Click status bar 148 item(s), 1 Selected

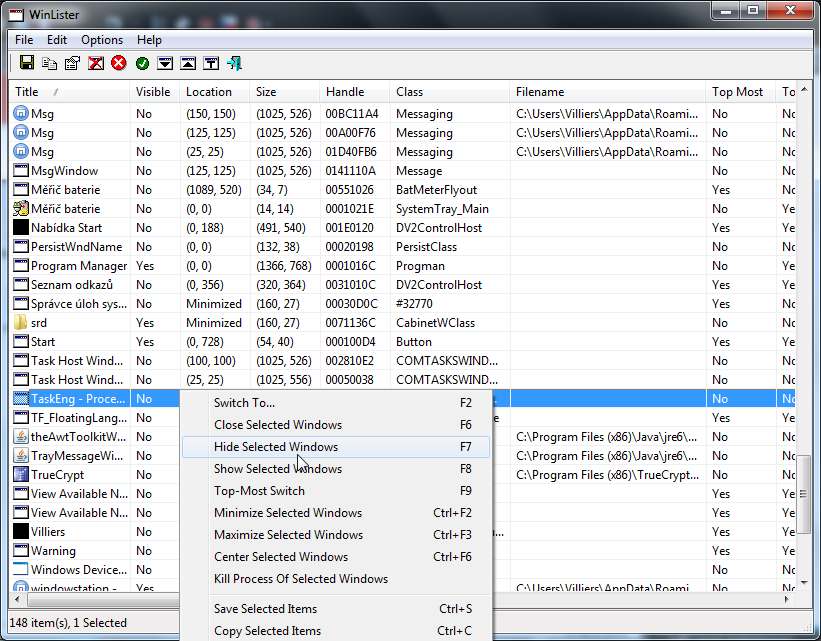click(x=68, y=623)
